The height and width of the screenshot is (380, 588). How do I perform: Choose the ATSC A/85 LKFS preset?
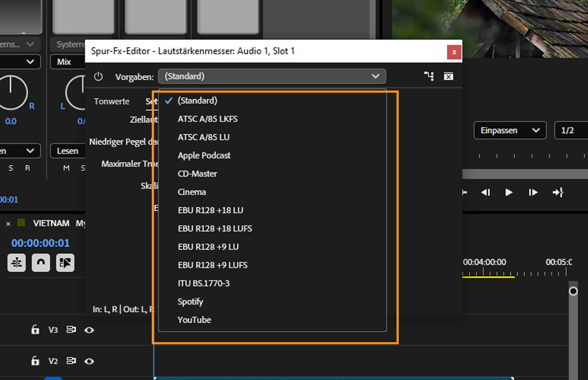tap(272, 119)
